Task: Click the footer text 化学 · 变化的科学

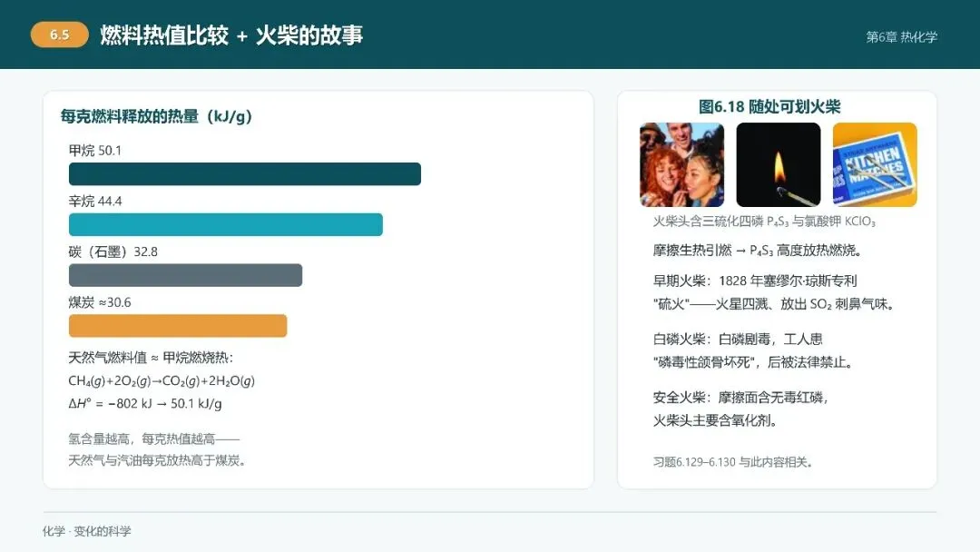Action: pos(87,531)
